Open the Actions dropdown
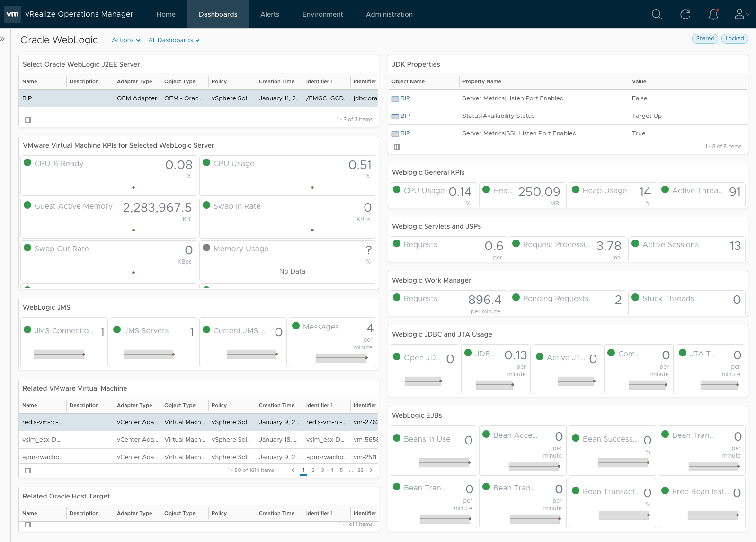 tap(126, 40)
